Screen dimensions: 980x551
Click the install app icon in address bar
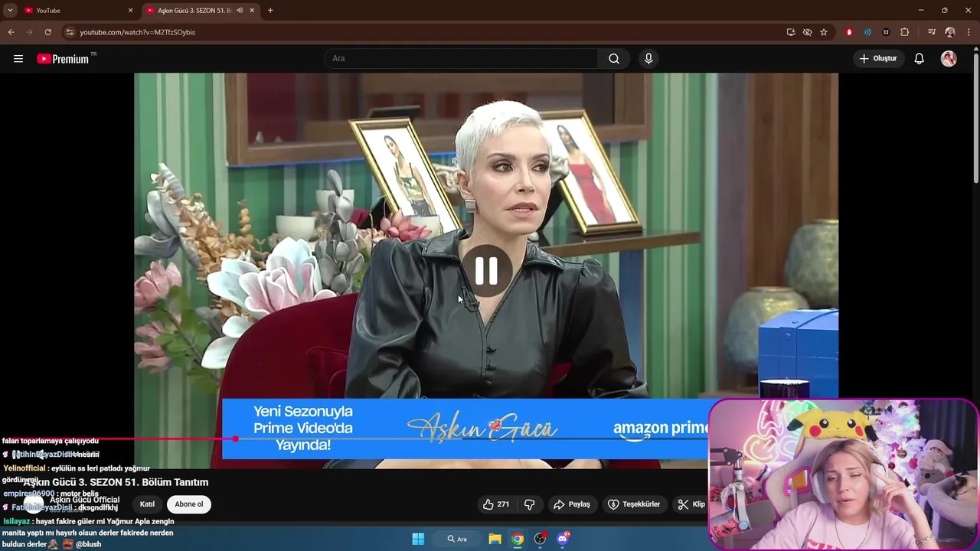coord(791,32)
